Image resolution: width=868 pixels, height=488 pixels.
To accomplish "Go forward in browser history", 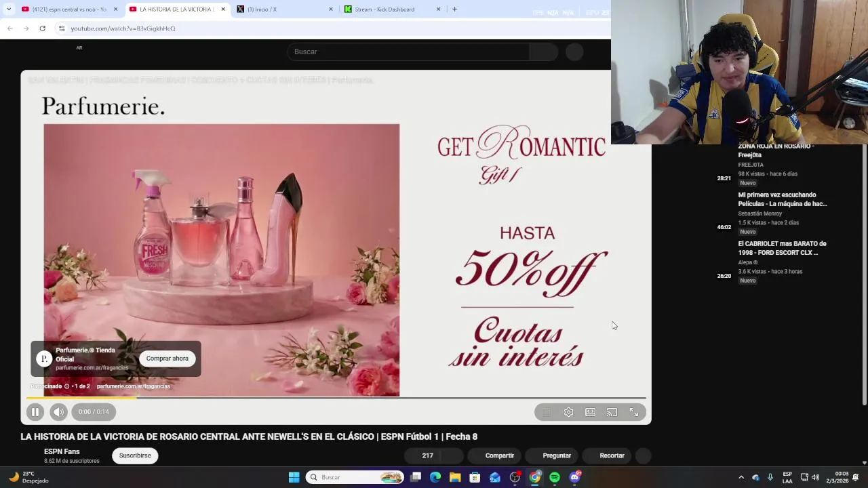I will tap(26, 28).
